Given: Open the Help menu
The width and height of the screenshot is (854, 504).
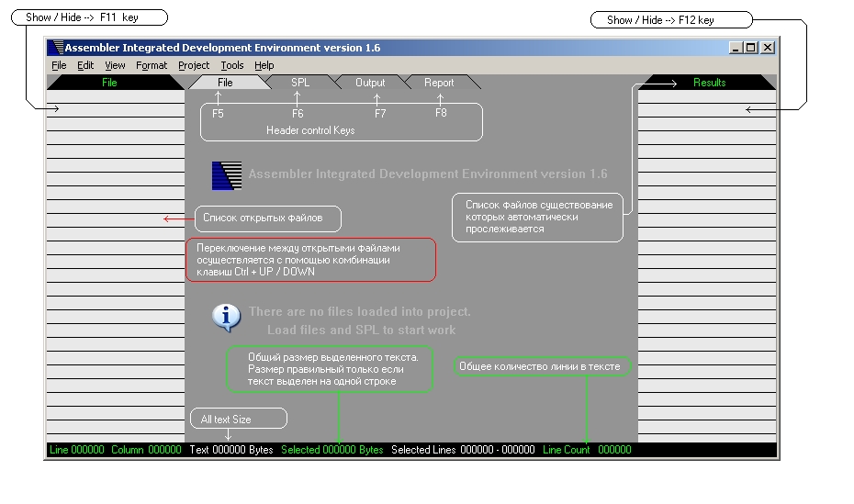Looking at the screenshot, I should [x=264, y=66].
